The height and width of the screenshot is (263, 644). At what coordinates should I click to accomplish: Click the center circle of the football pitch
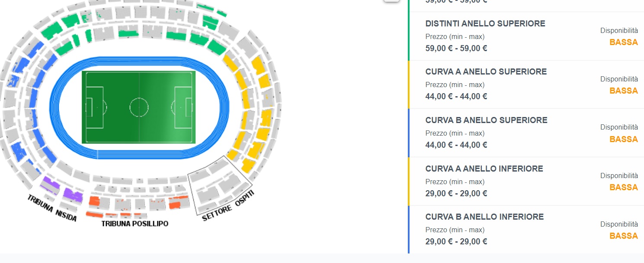(x=139, y=107)
